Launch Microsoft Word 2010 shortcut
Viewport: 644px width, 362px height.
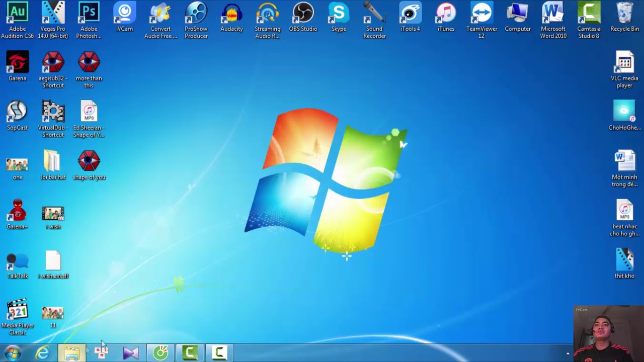tap(553, 20)
